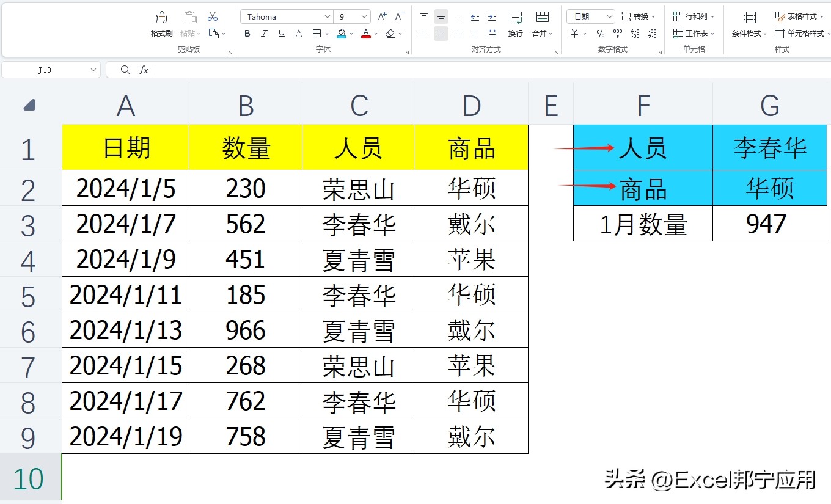Click the decrease indent icon

tap(475, 16)
